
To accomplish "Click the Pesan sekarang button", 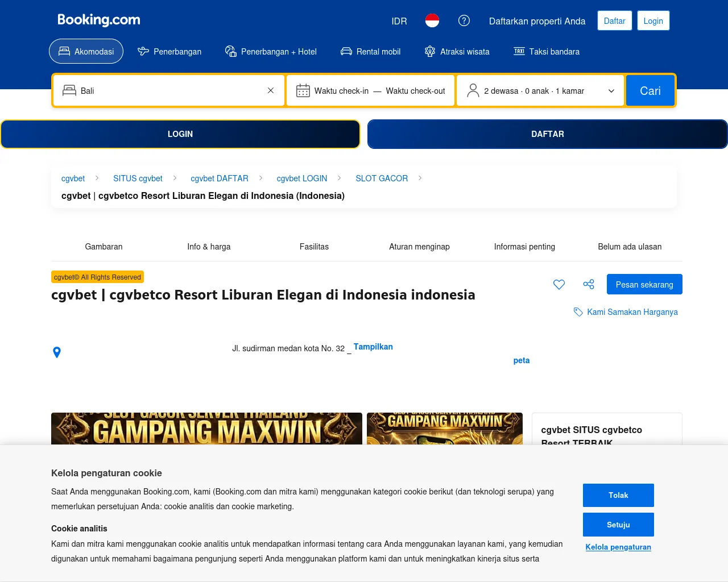I will click(x=644, y=284).
